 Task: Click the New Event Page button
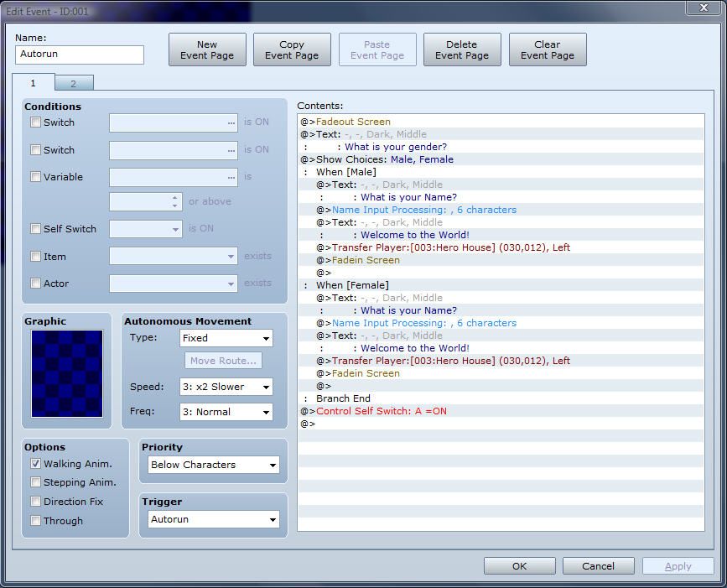pos(207,49)
